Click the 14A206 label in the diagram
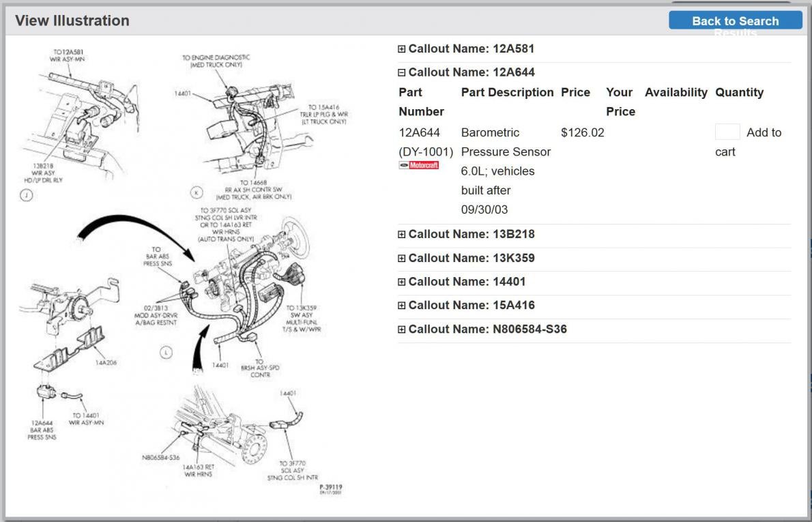Viewport: 812px width, 522px height. point(106,363)
